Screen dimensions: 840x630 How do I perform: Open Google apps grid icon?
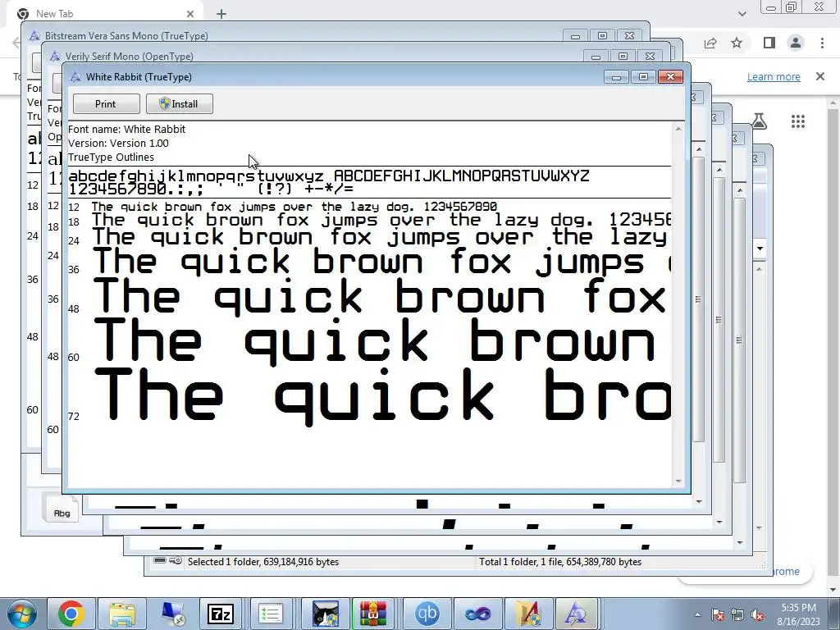(797, 121)
